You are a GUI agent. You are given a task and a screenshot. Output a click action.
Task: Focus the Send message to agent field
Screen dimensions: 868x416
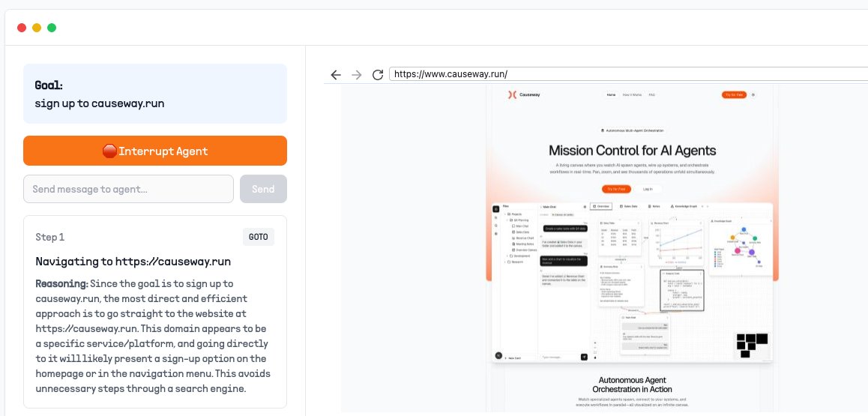click(x=128, y=189)
